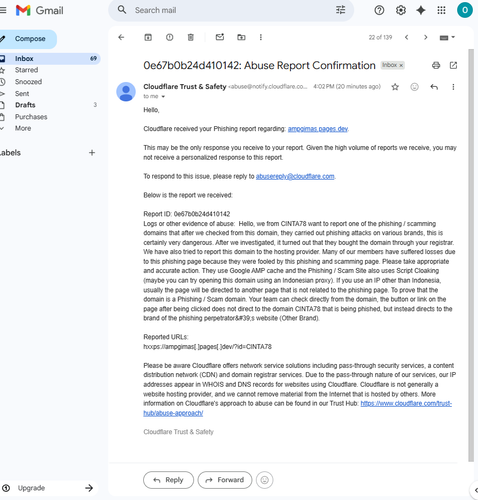Star the Cloudflare email
This screenshot has width=478, height=500.
click(x=395, y=87)
